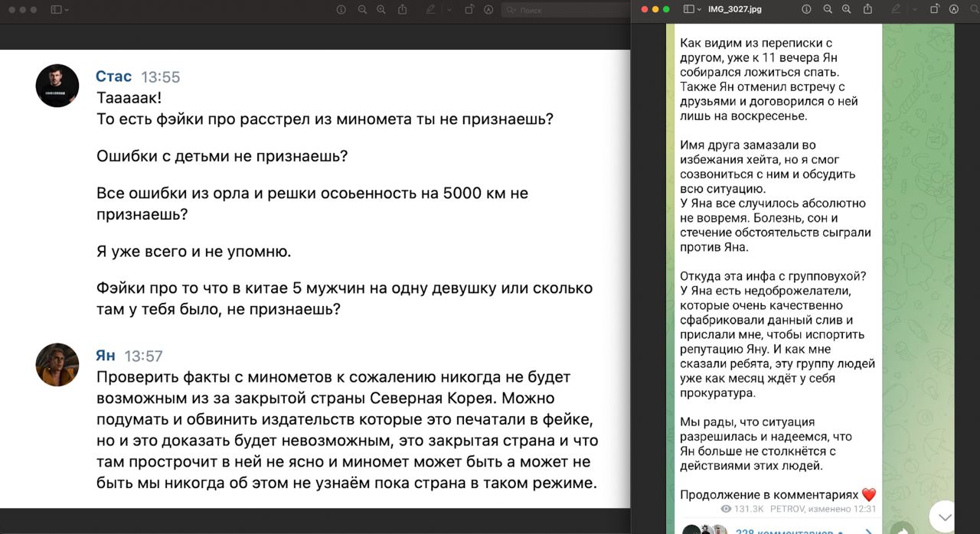
Task: Zoom out in the IMG_3027.jpg window
Action: click(x=828, y=9)
